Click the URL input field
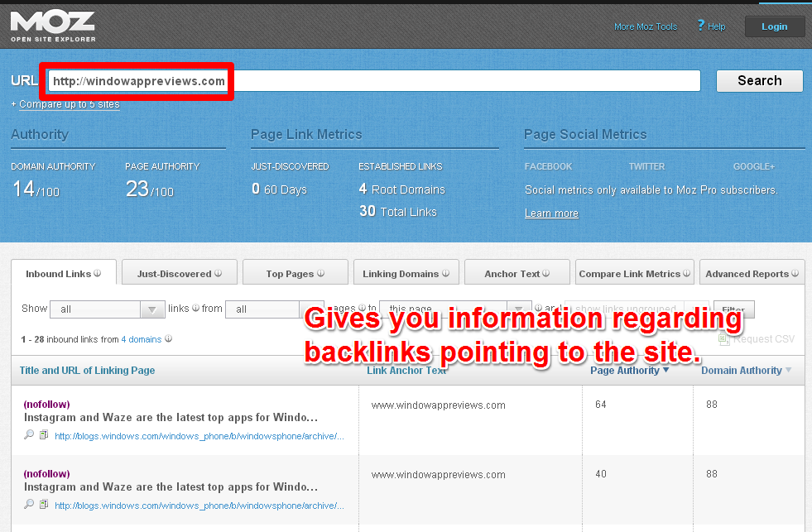The width and height of the screenshot is (812, 532). coord(464,81)
